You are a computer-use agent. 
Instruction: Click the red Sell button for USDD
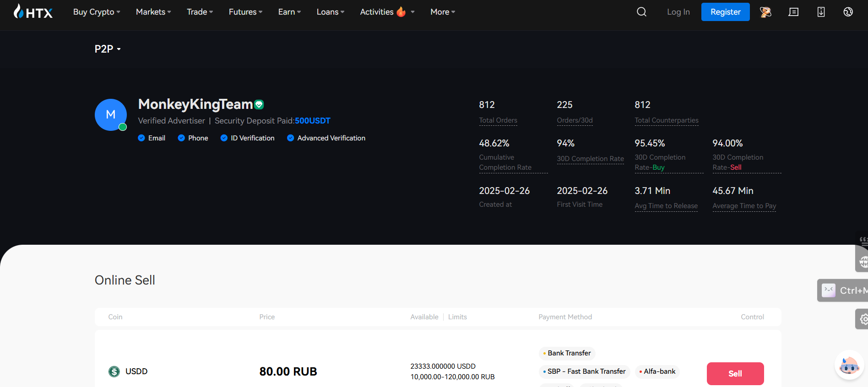click(x=735, y=374)
